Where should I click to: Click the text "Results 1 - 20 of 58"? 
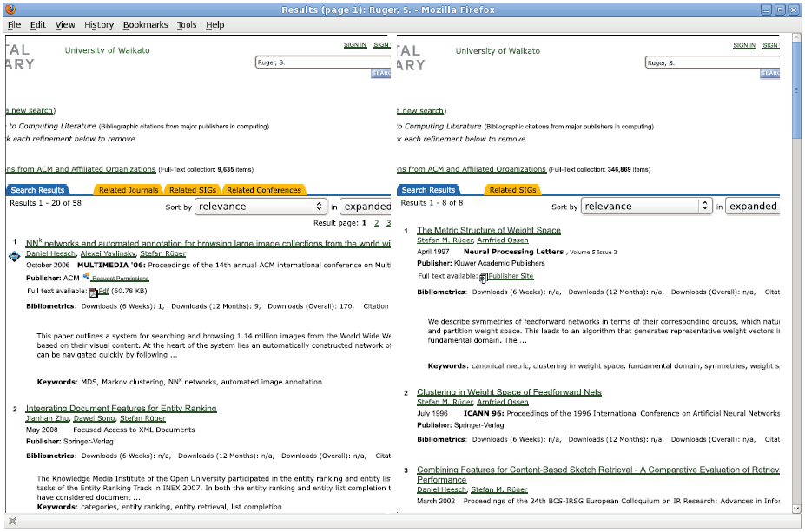coord(46,203)
